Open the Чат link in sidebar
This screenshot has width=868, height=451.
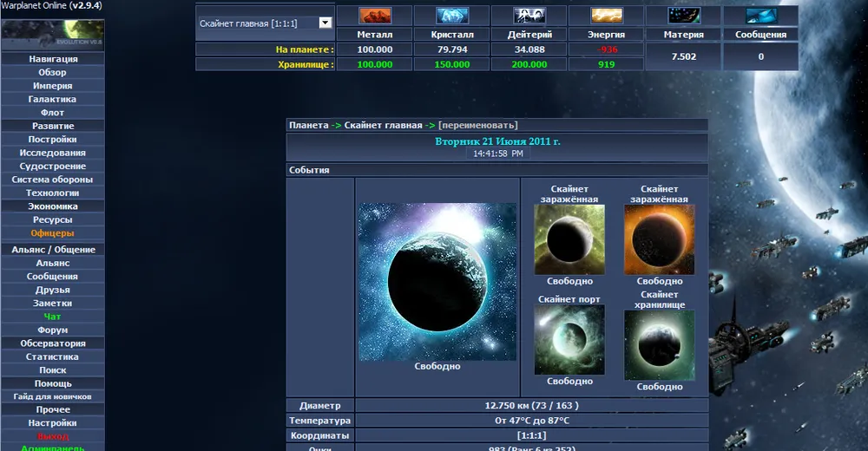52,317
